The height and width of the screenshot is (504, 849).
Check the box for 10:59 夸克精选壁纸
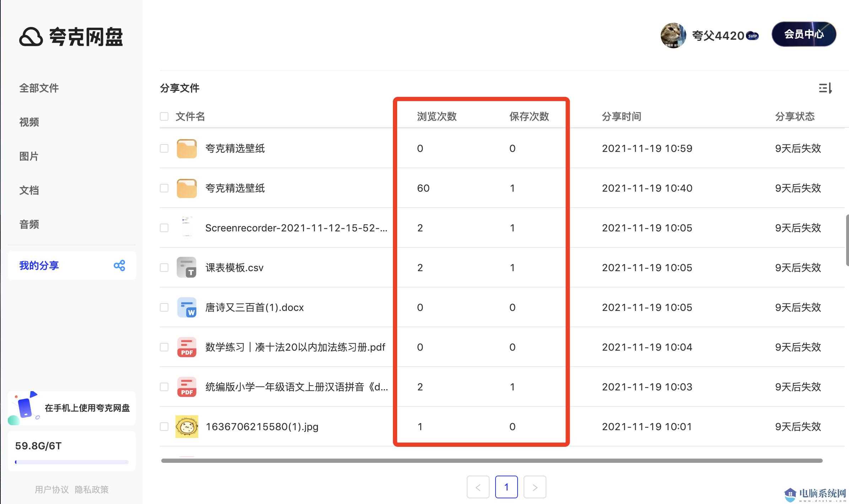pos(164,148)
